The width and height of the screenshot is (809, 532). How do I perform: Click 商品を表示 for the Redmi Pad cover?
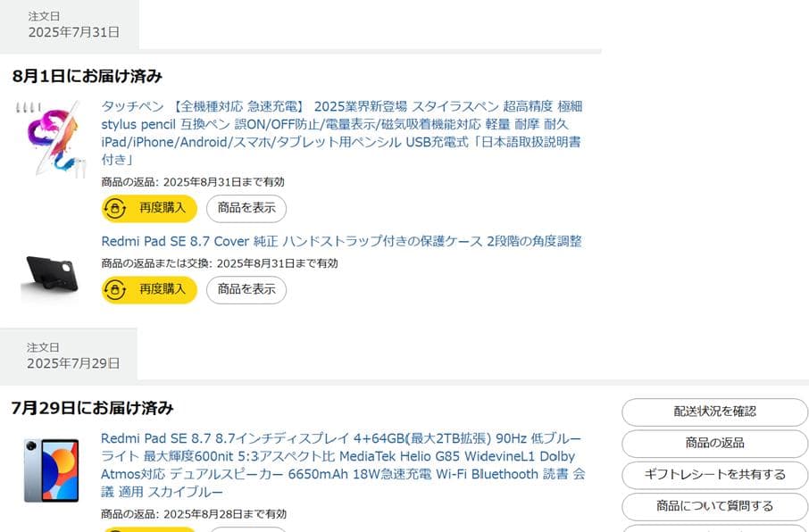point(246,290)
